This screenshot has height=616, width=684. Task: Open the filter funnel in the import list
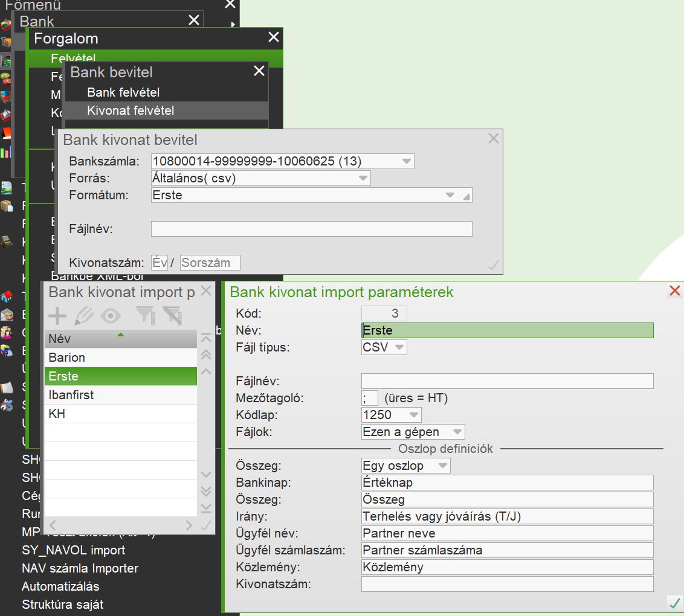(x=146, y=316)
